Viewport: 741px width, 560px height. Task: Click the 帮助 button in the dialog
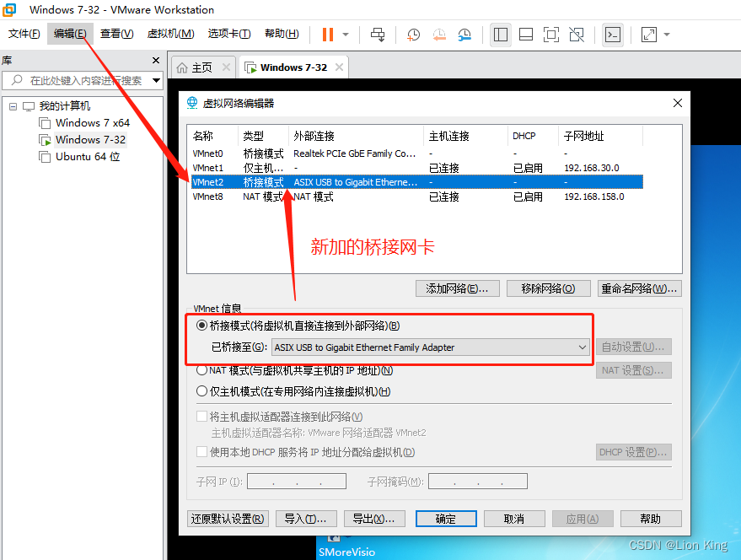(x=651, y=519)
